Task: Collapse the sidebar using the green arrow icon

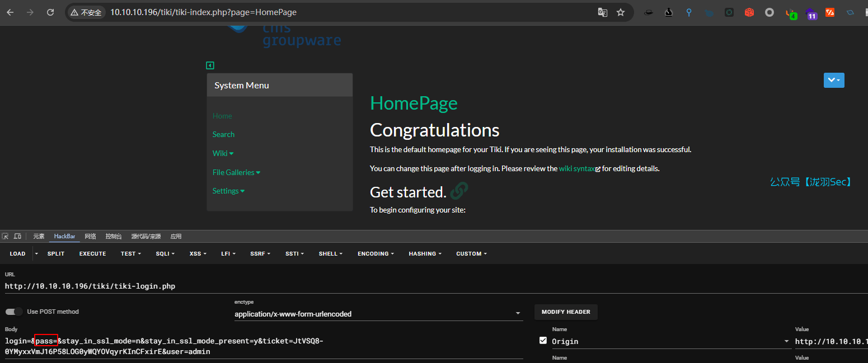Action: click(x=210, y=65)
